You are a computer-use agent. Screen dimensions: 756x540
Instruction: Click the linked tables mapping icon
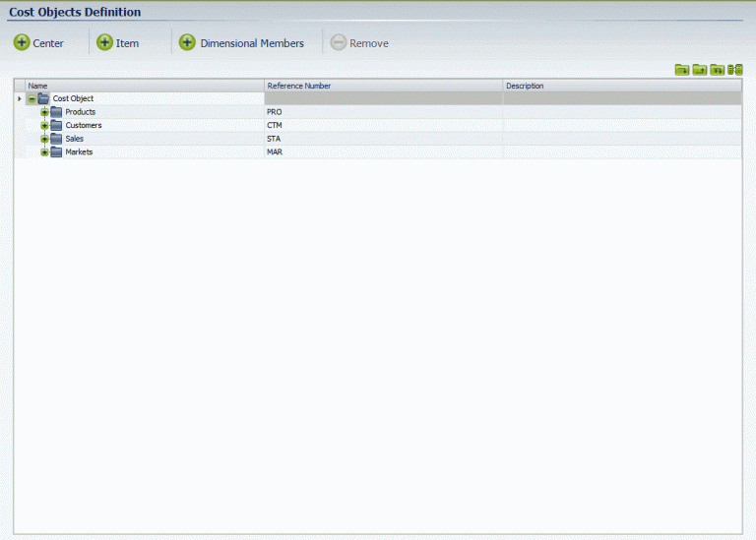[734, 70]
